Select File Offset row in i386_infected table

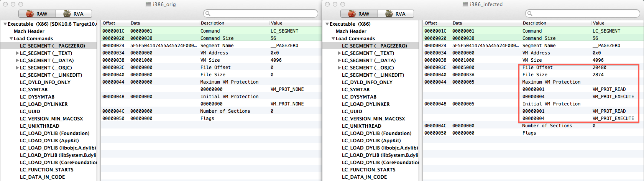[x=537, y=67]
